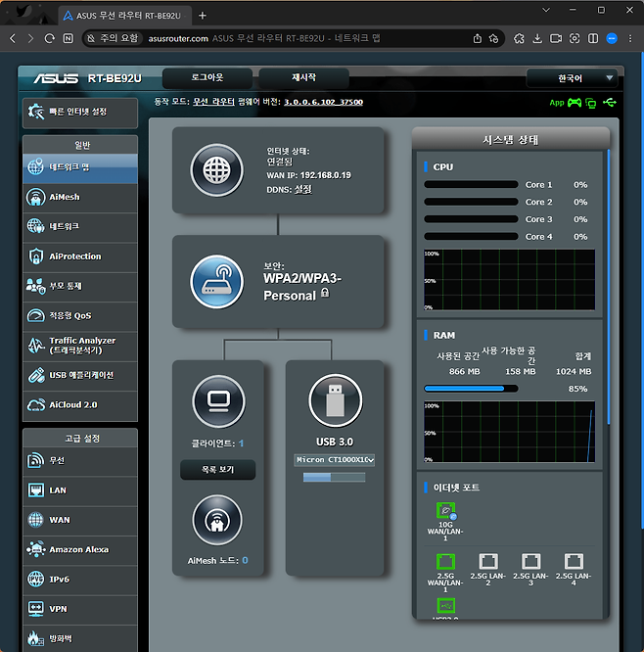Expand the Micron CT1000 USB device dropdown

tap(335, 459)
